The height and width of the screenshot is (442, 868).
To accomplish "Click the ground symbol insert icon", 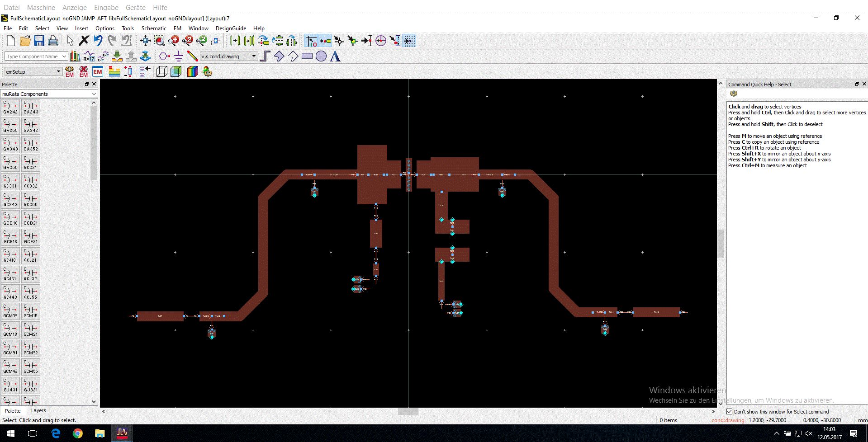I will click(179, 56).
